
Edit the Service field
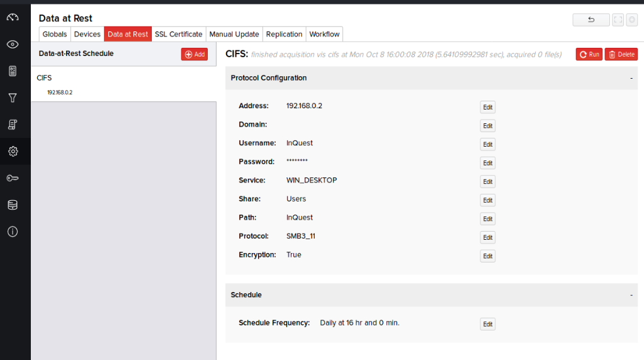point(487,181)
